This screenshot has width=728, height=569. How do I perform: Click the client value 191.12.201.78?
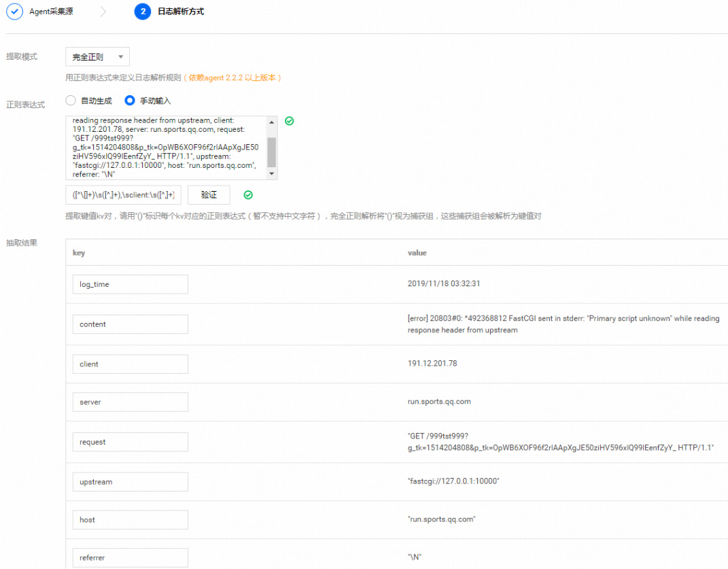point(432,363)
